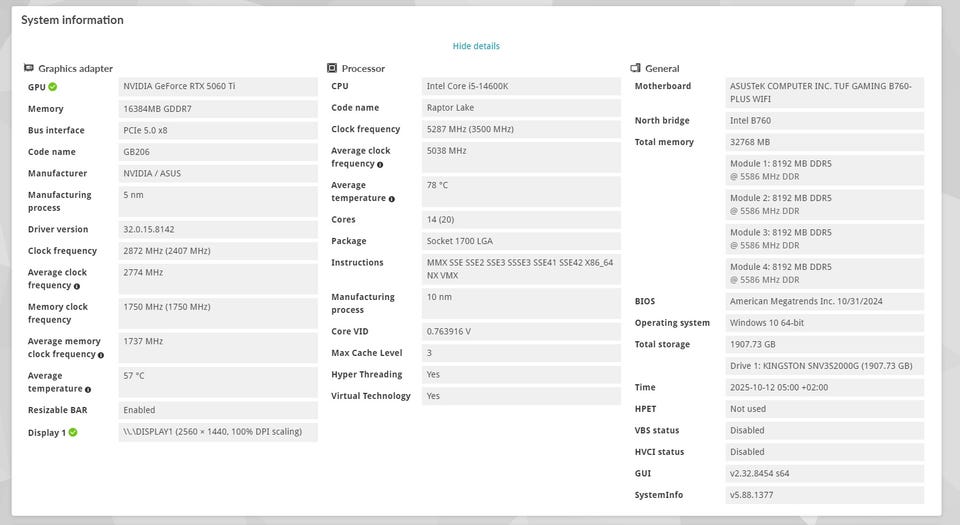The height and width of the screenshot is (525, 960).
Task: Select the ASUSTeK TUF GAMING B760-PLUS WIFI value
Action: (x=825, y=92)
